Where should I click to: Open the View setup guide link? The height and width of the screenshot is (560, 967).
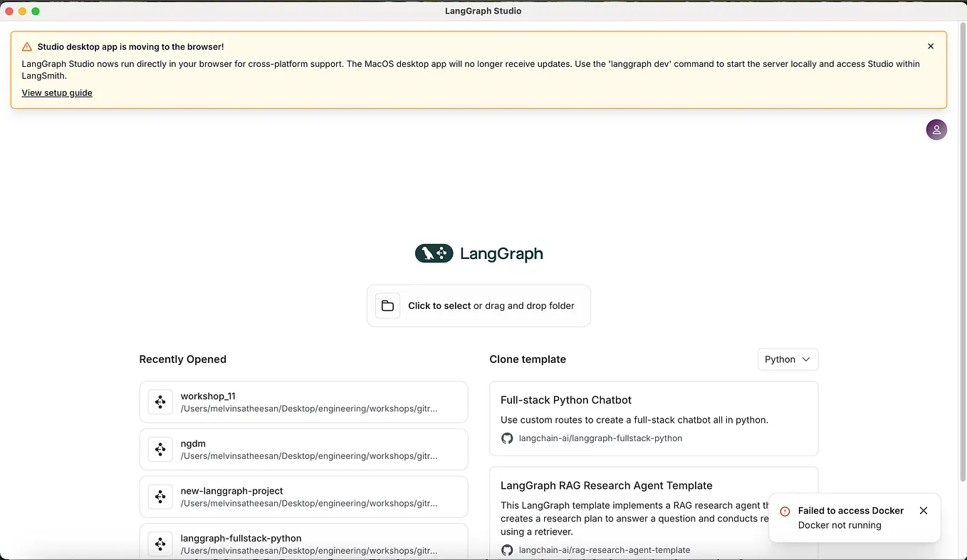point(57,93)
